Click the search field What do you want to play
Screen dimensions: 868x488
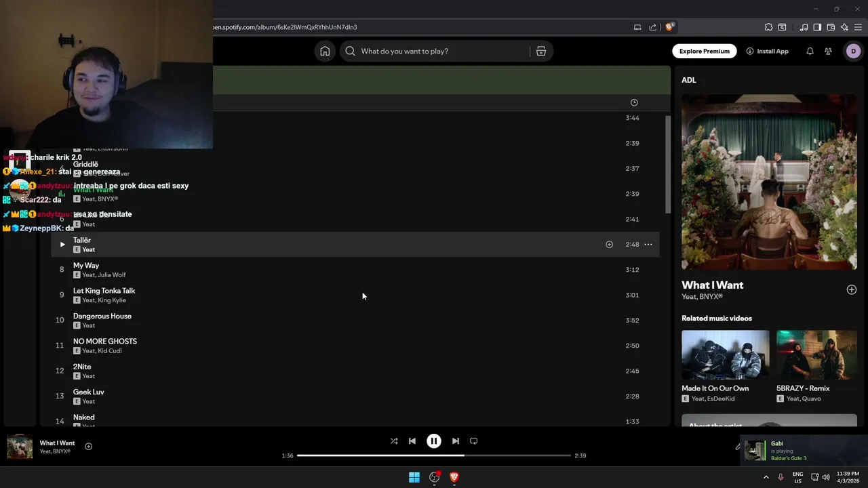point(434,51)
